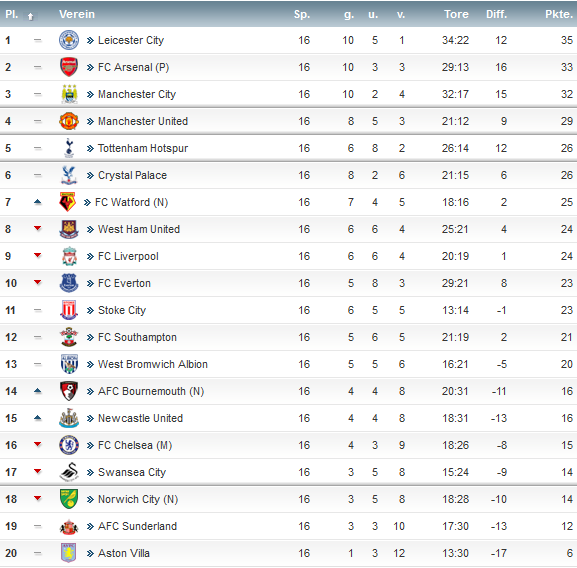
Task: Select the Verein column header
Action: coord(77,14)
